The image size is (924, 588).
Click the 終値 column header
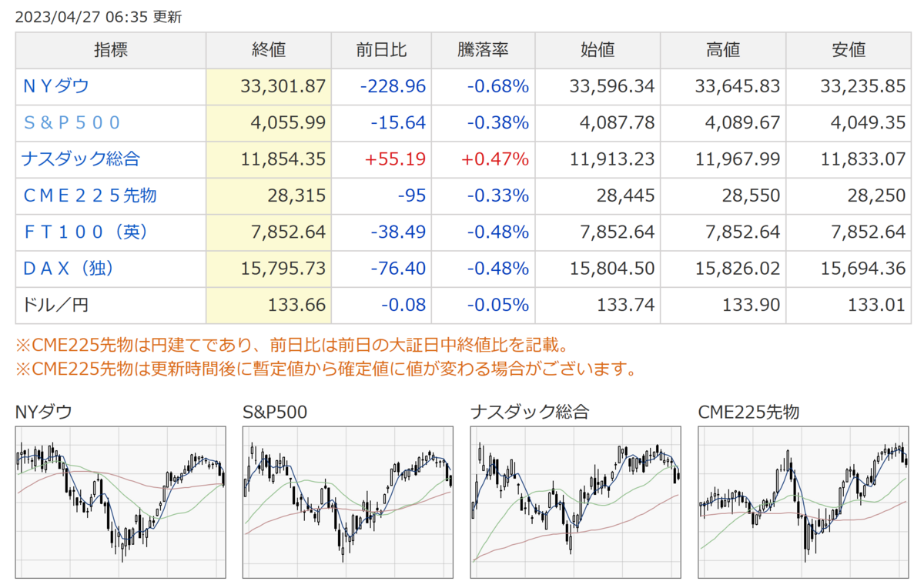coord(269,50)
